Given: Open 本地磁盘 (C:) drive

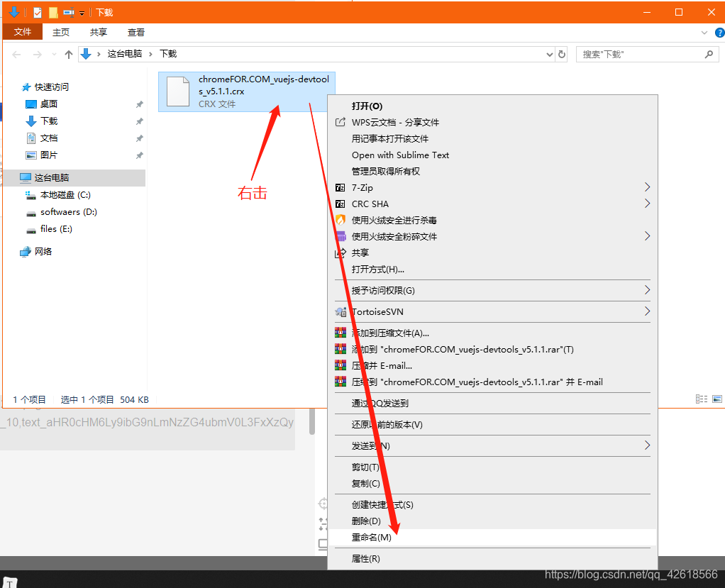Looking at the screenshot, I should 65,195.
